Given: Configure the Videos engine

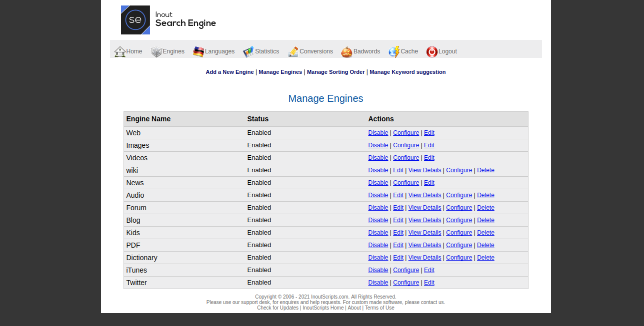Looking at the screenshot, I should [406, 158].
